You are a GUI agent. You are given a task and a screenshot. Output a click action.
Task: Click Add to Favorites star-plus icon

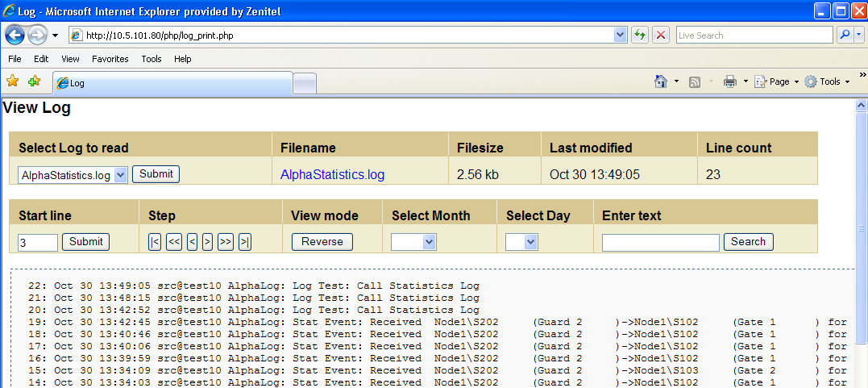point(35,81)
